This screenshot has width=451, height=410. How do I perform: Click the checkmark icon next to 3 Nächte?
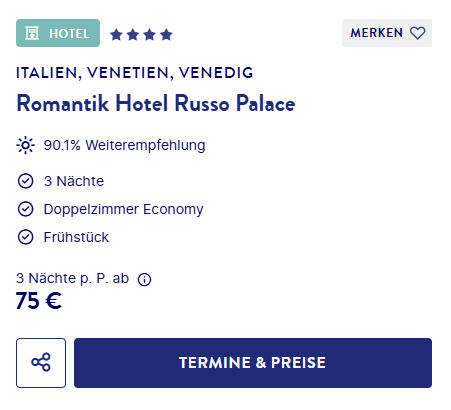25,181
